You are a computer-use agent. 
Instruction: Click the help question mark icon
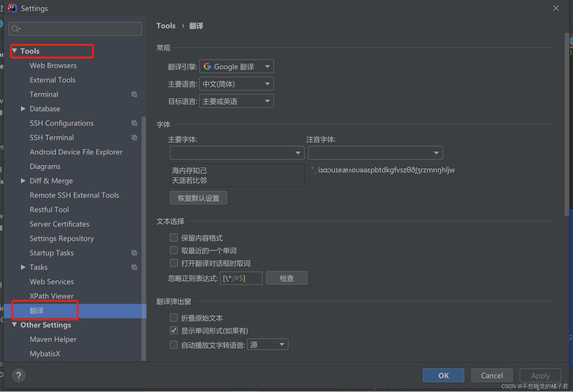point(19,376)
